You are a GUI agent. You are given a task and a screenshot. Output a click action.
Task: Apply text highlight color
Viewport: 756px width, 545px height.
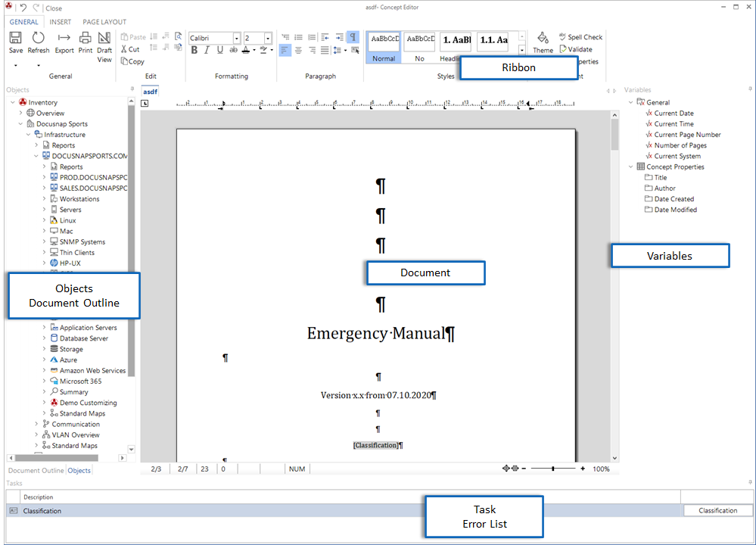pyautogui.click(x=263, y=50)
